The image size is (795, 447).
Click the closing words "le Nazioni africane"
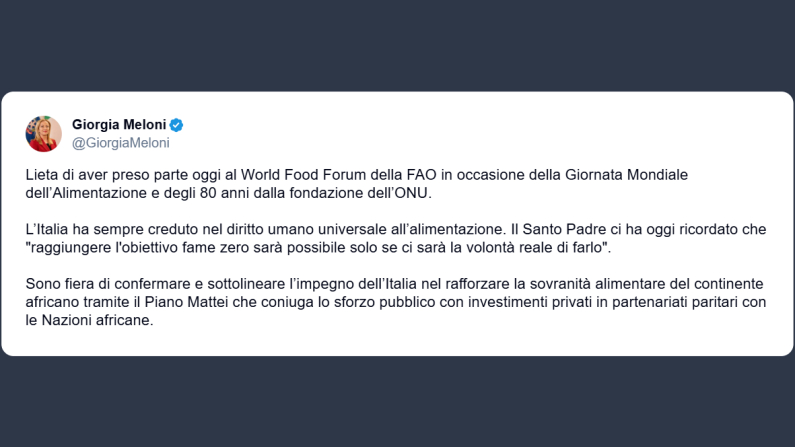(89, 322)
